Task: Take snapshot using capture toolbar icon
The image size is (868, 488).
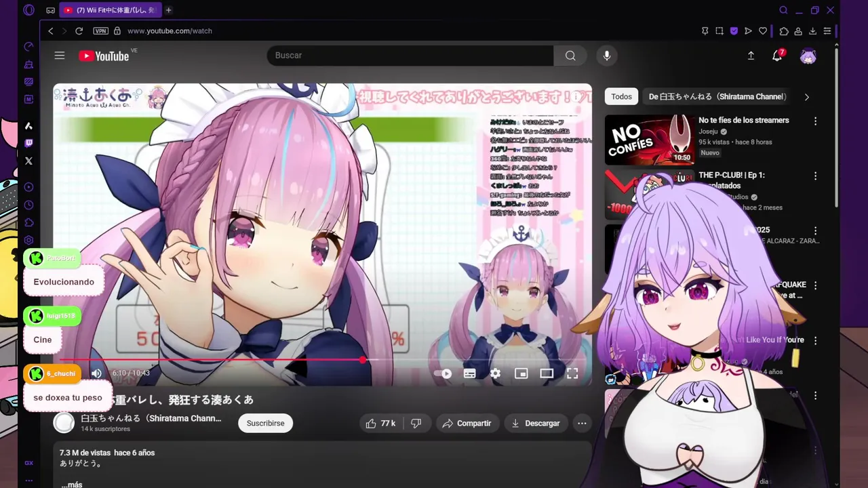Action: click(719, 30)
